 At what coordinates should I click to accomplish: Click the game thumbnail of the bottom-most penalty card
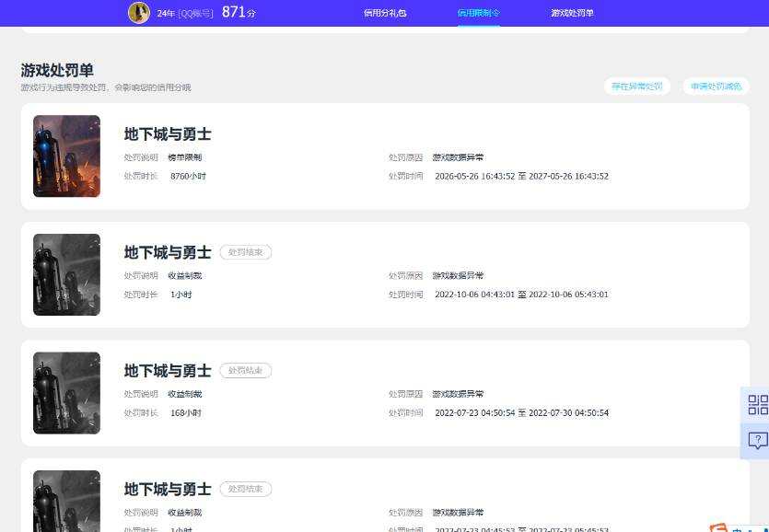tap(66, 501)
